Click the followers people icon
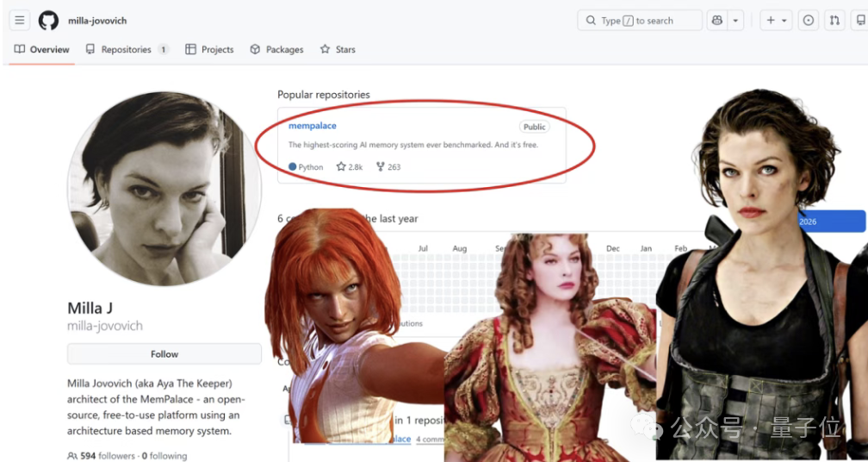The width and height of the screenshot is (868, 462). click(x=72, y=456)
